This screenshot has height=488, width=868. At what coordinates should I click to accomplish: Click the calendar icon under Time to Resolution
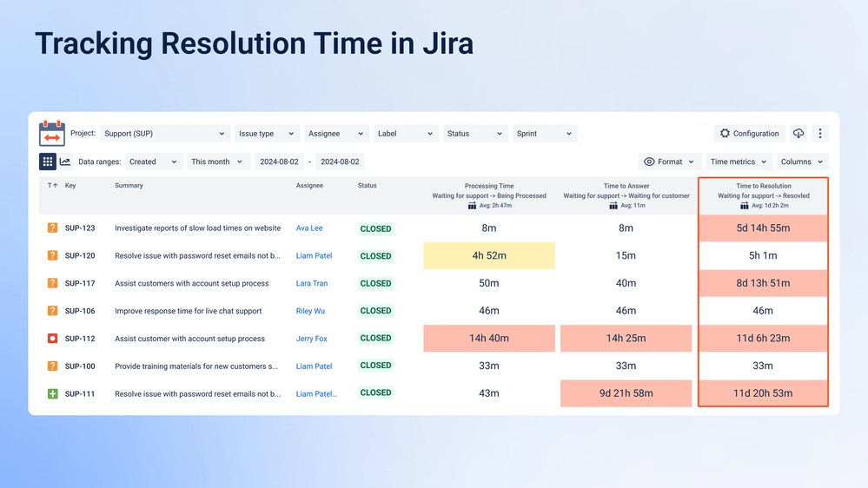coord(745,206)
